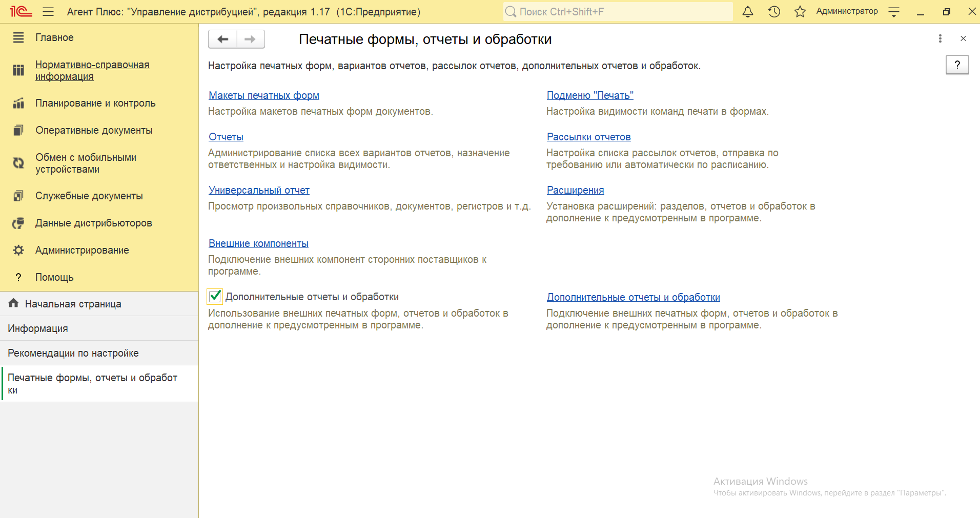
Task: Open Универсальный отчет link
Action: click(x=259, y=190)
